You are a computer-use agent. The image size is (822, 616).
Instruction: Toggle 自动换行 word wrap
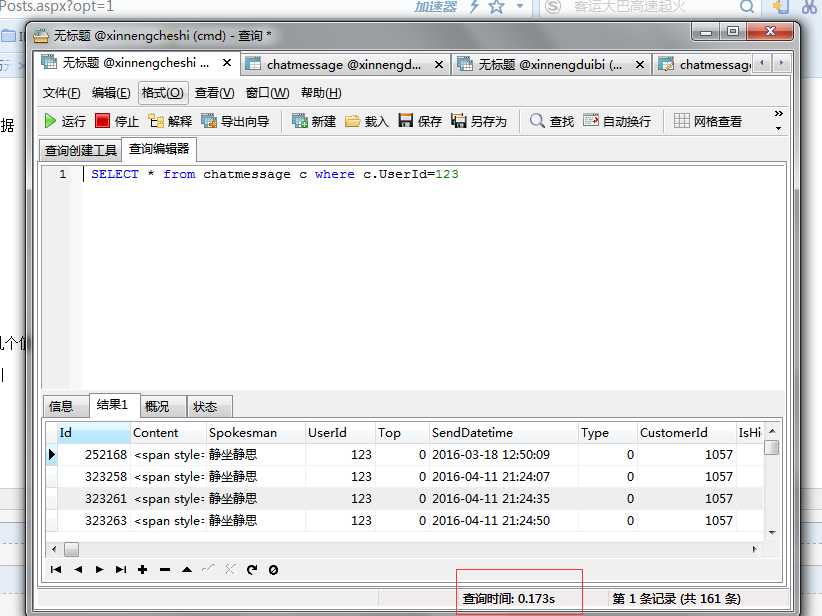tap(617, 121)
